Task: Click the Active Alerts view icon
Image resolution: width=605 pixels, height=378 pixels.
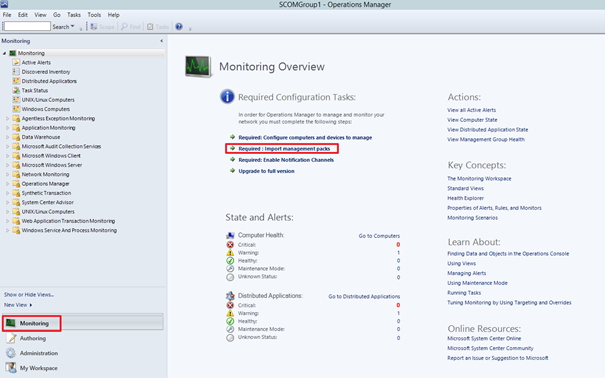Action: point(16,62)
